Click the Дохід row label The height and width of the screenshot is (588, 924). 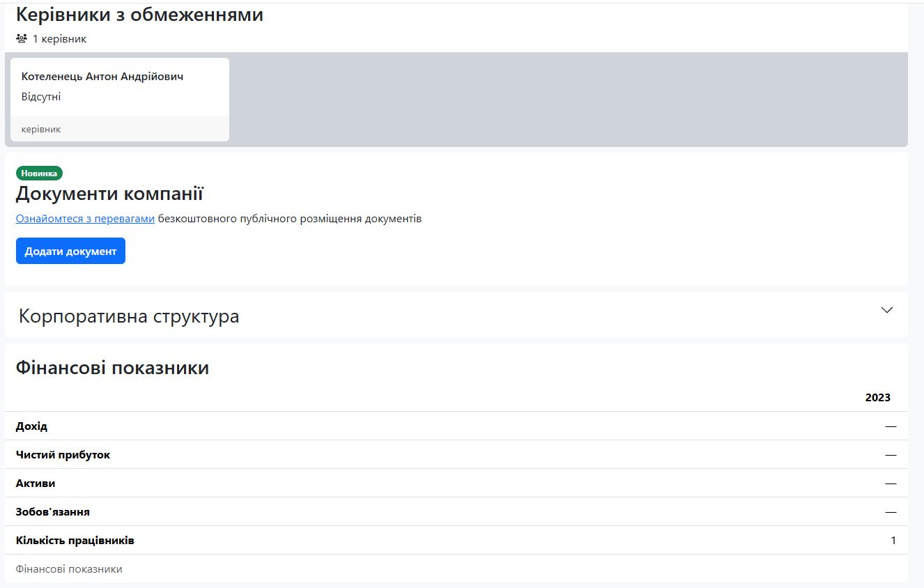pos(31,426)
